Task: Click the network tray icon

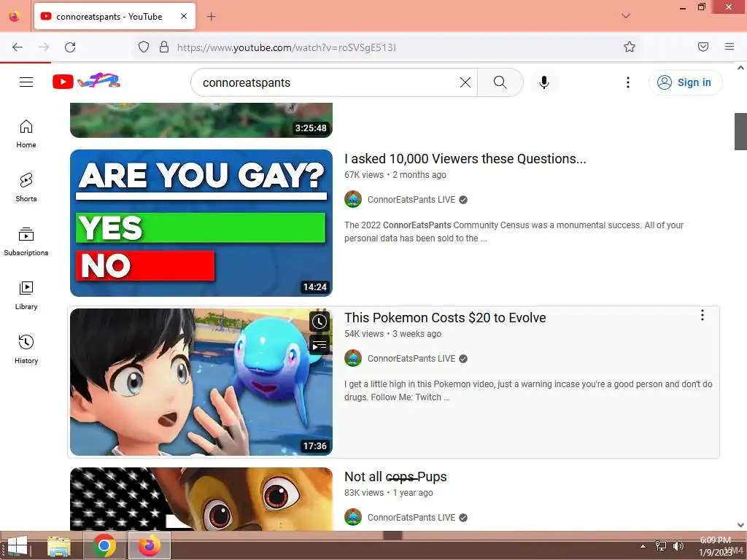Action: pyautogui.click(x=661, y=546)
